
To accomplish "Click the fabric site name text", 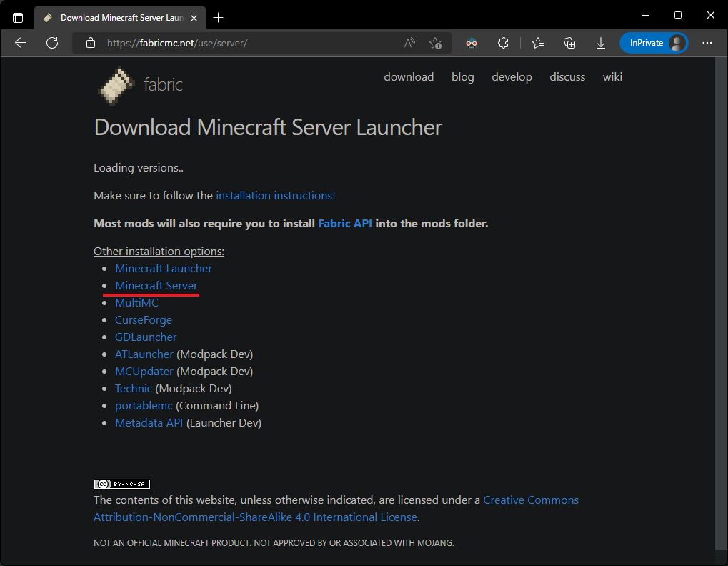I will pos(163,85).
